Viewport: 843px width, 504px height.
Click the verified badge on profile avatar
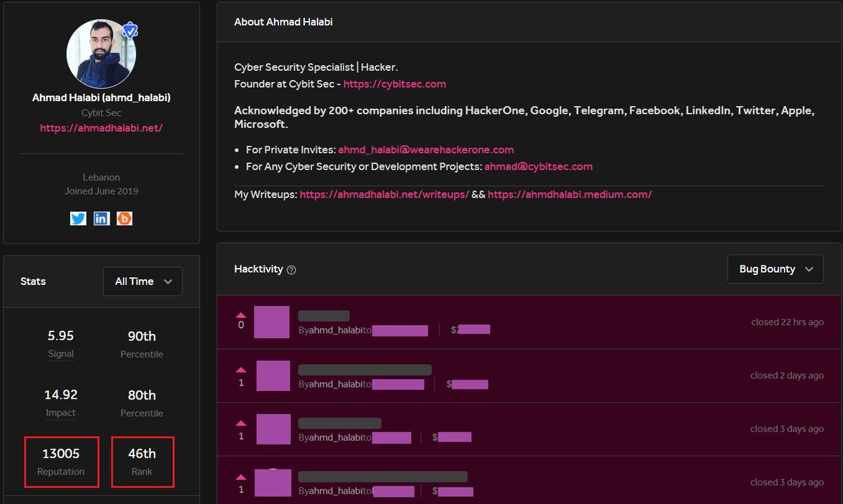point(130,31)
